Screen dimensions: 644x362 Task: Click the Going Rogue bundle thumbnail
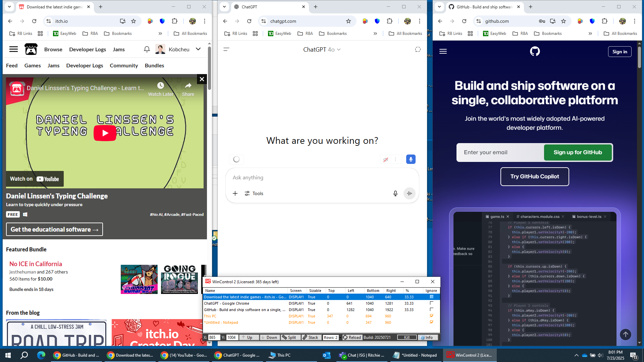pyautogui.click(x=179, y=280)
